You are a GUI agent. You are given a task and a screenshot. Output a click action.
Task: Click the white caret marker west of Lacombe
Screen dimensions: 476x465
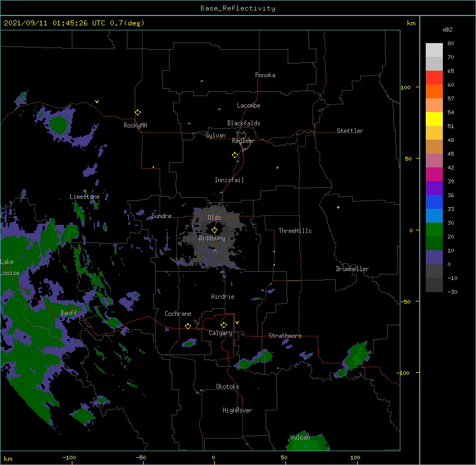[219, 109]
